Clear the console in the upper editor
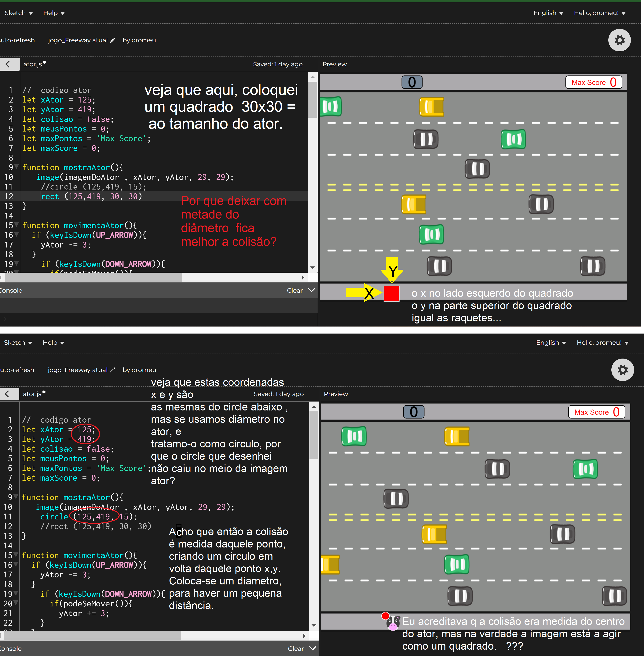The width and height of the screenshot is (644, 661). pos(295,290)
